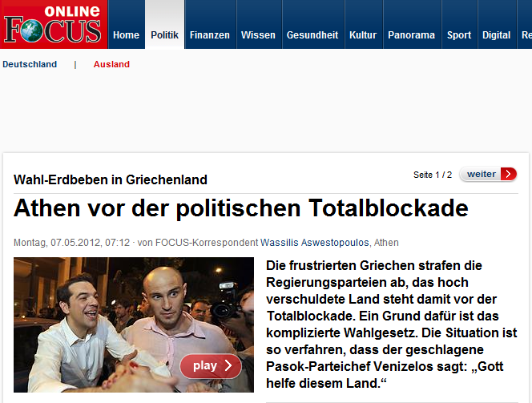Viewport: 532px width, 403px height.
Task: Click the Deutschland sub-navigation link
Action: tap(30, 64)
